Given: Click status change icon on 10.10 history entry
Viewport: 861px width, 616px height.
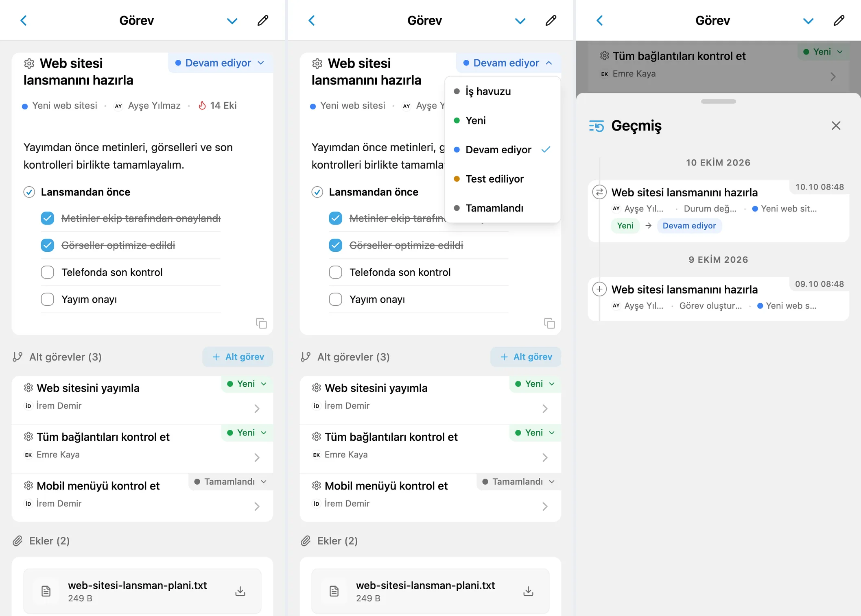Looking at the screenshot, I should (599, 192).
